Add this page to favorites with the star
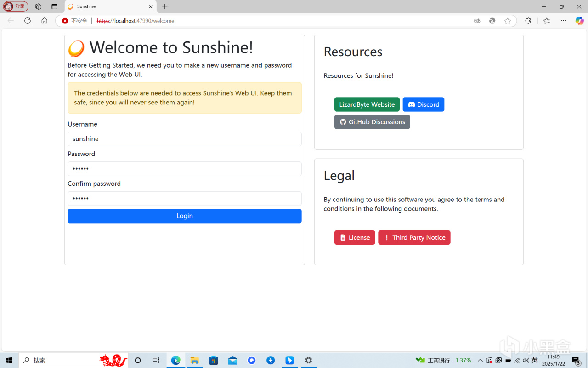This screenshot has width=588, height=368. click(x=508, y=21)
